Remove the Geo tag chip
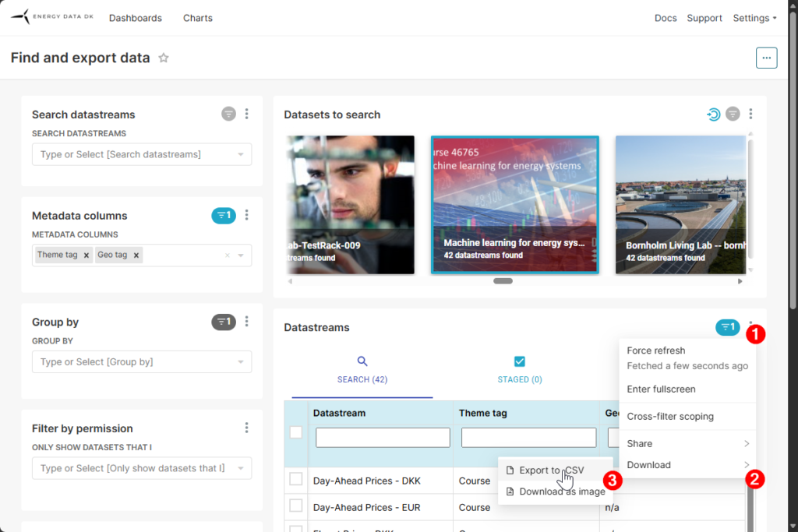This screenshot has width=798, height=532. (136, 255)
